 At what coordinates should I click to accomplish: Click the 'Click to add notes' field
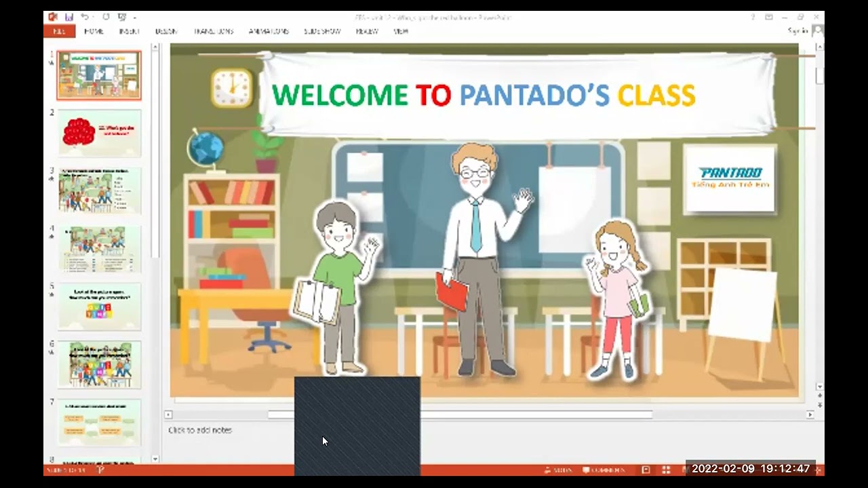[x=200, y=430]
